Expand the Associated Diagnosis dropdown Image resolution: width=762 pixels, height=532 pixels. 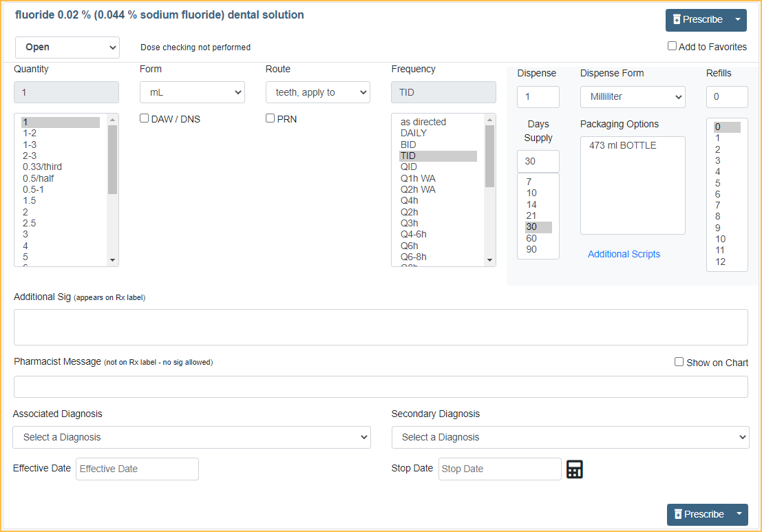point(191,437)
